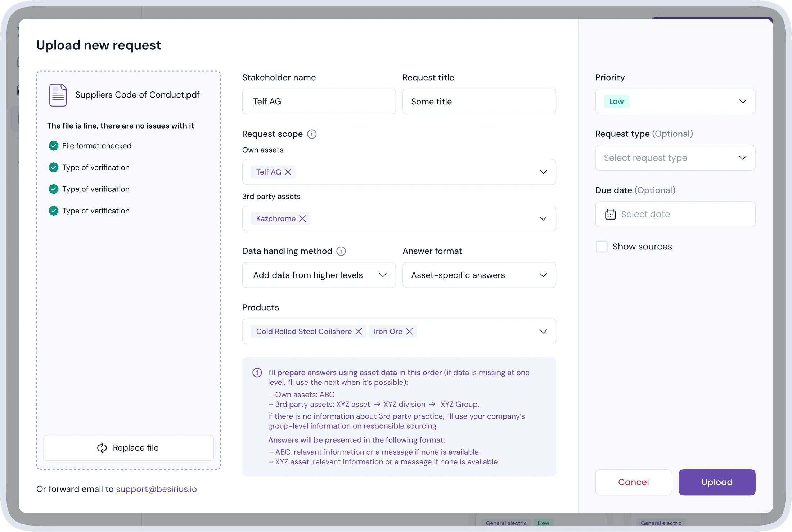The width and height of the screenshot is (792, 532).
Task: Click the Suppliers Code of Conduct.pdf file name
Action: click(x=138, y=95)
